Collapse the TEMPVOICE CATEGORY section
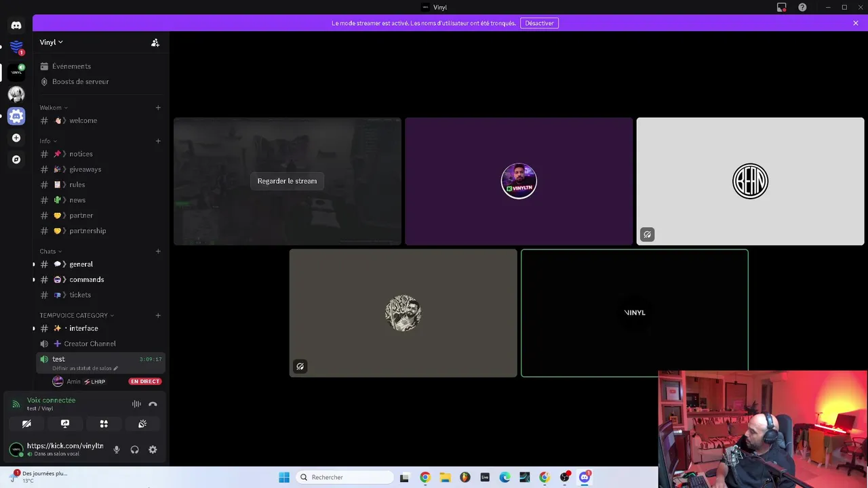 pos(77,315)
